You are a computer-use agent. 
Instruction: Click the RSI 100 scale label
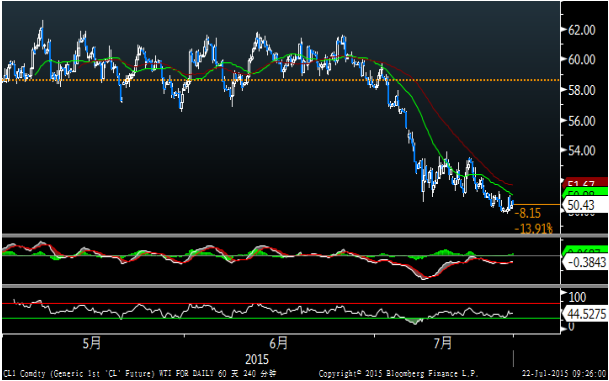click(577, 297)
